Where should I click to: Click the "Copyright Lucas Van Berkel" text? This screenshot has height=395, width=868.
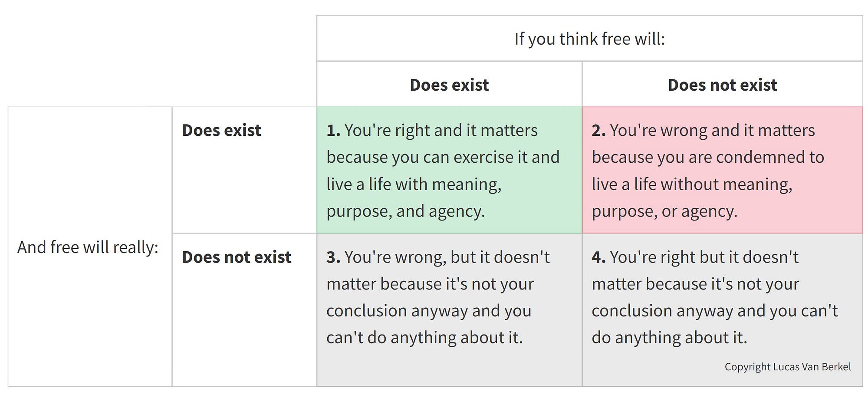787,367
